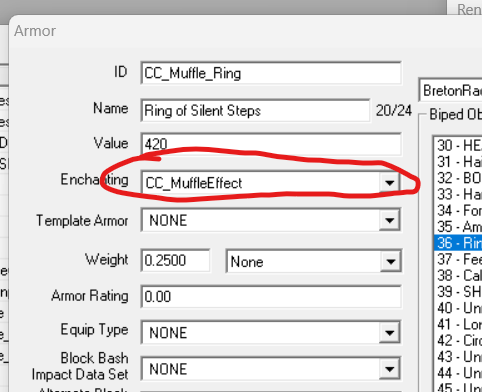Click the Name field Ring of Silent Steps

pos(255,110)
